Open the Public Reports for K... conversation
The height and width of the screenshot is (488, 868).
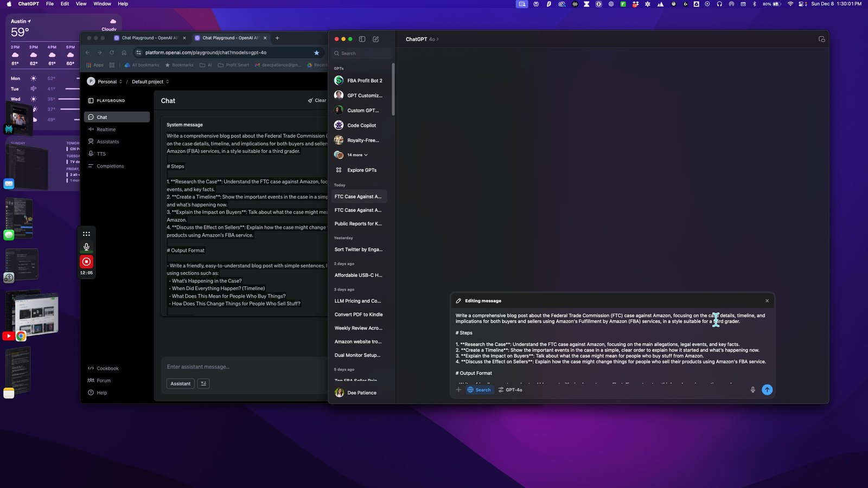359,224
